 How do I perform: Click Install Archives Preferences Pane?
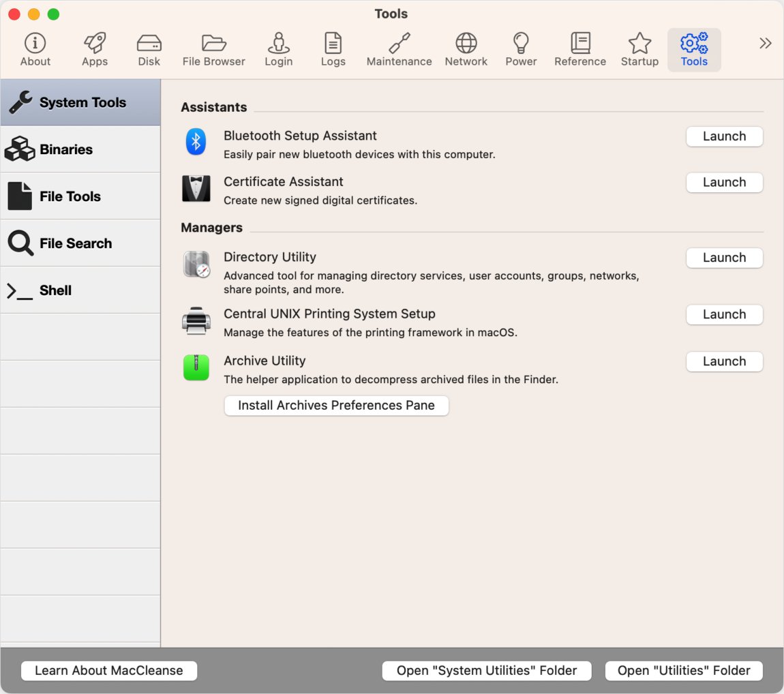(x=336, y=405)
